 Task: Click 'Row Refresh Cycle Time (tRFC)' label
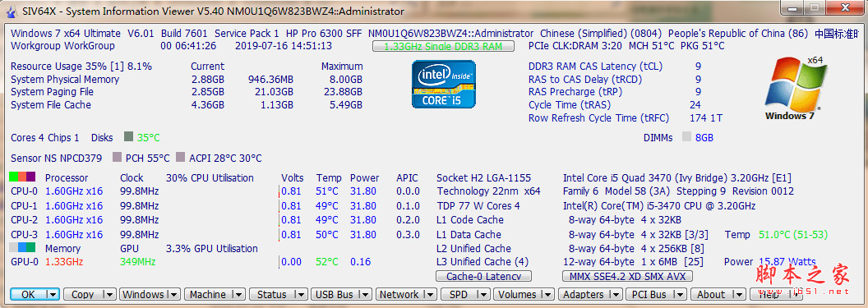coord(599,118)
